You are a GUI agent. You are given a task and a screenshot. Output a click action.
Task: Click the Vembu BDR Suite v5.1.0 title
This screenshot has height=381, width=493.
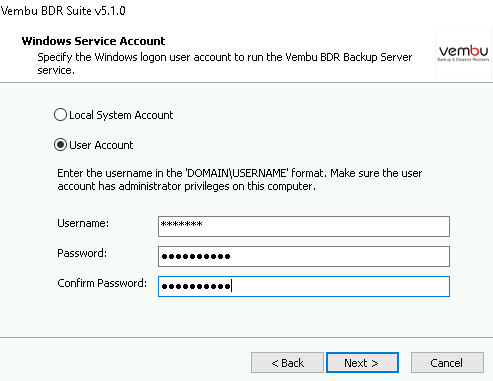(63, 11)
